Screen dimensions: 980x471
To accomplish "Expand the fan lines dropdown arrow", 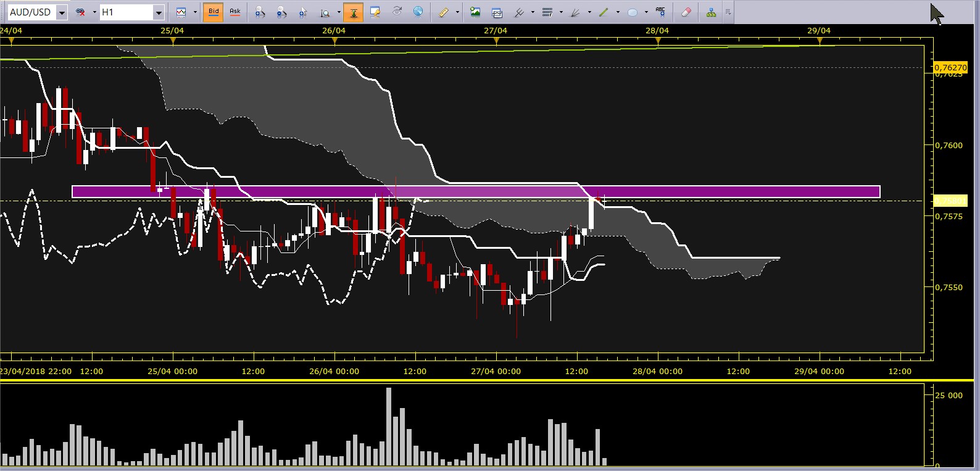I will pyautogui.click(x=589, y=12).
